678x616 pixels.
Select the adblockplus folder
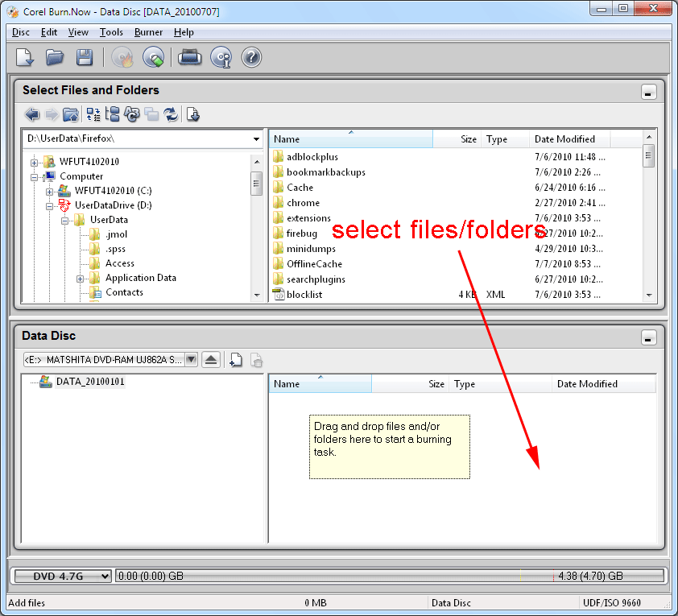pos(312,157)
